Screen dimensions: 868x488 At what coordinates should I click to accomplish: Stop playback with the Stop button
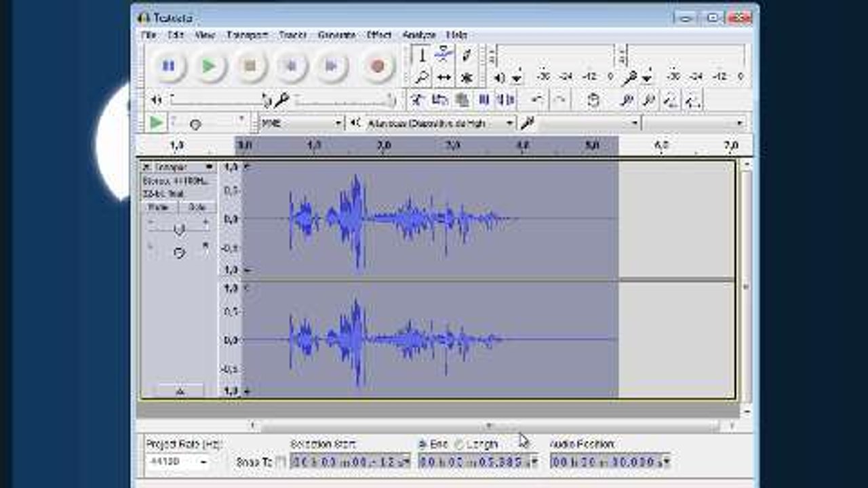[250, 66]
